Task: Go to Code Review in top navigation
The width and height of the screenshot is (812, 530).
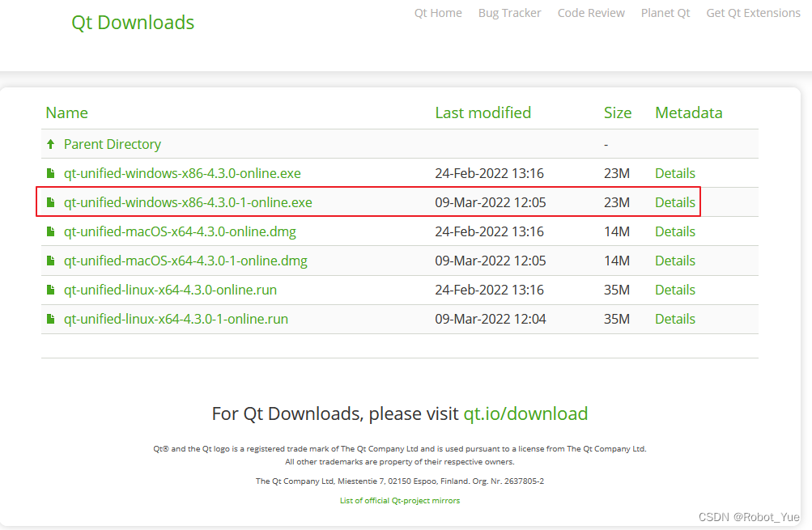Action: [x=591, y=13]
